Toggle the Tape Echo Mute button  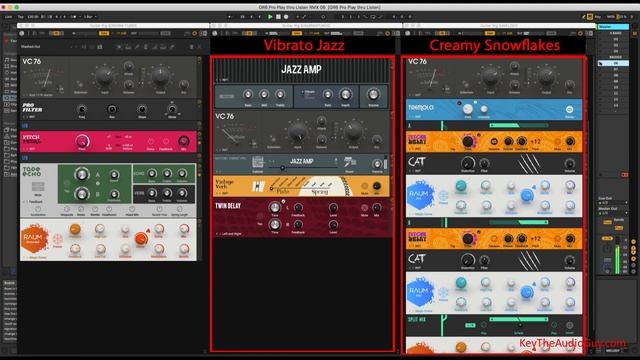click(38, 187)
